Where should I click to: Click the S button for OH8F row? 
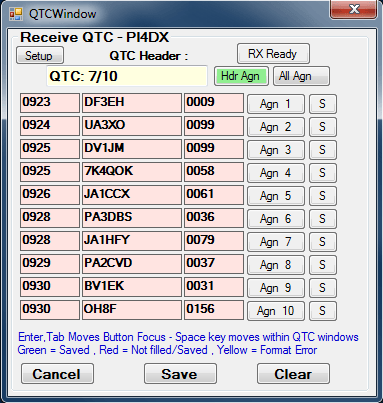pyautogui.click(x=323, y=311)
